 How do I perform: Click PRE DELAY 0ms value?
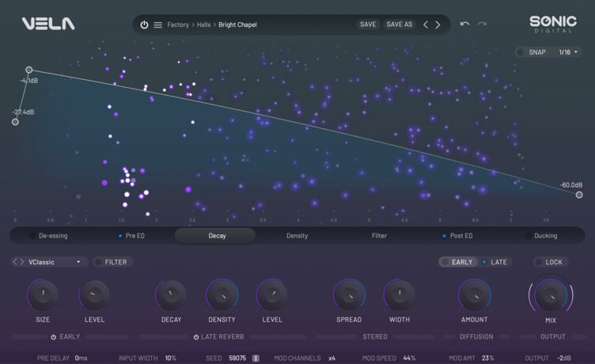[81, 358]
